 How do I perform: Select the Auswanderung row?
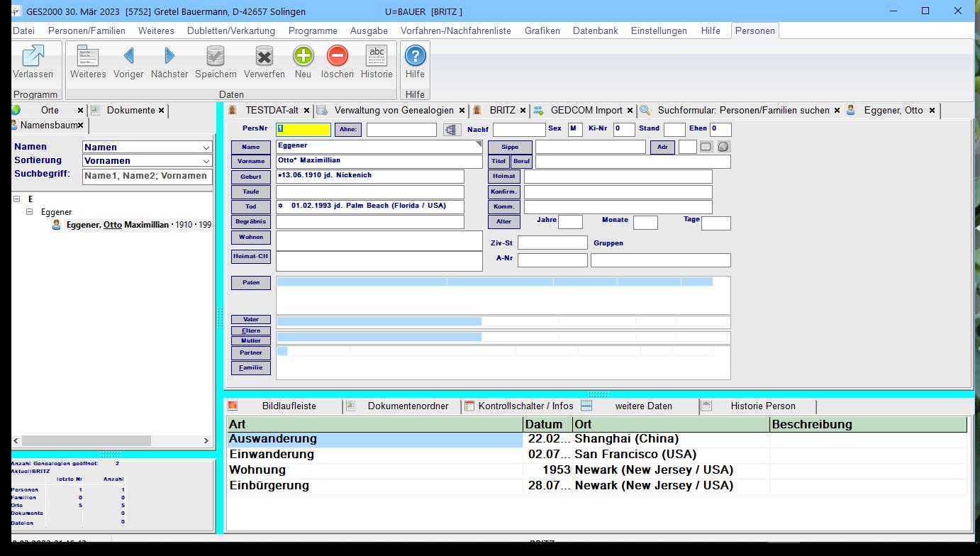pos(596,439)
